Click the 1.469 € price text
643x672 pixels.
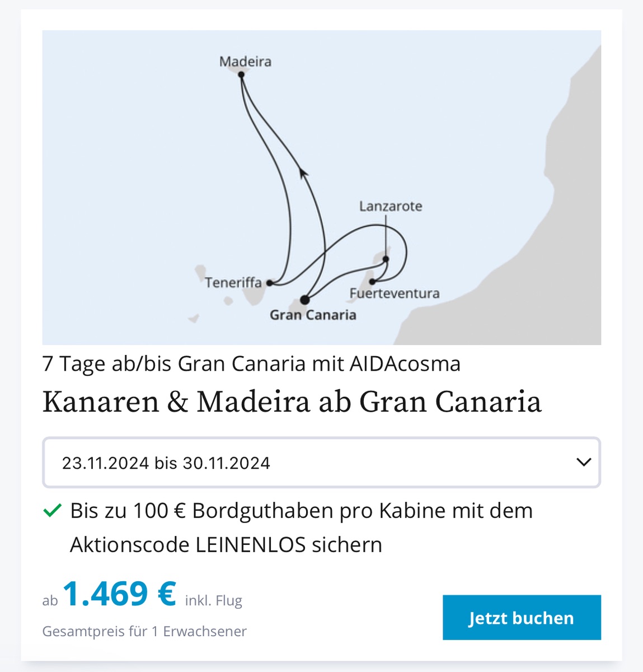pyautogui.click(x=119, y=594)
